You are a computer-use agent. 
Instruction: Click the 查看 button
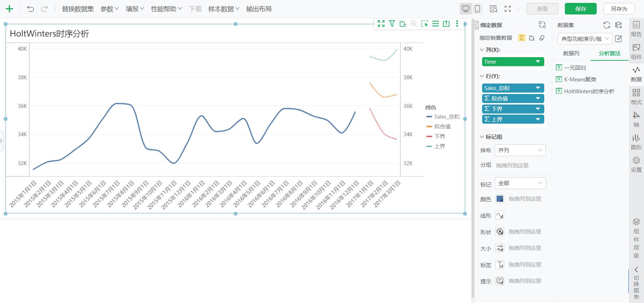tap(542, 9)
